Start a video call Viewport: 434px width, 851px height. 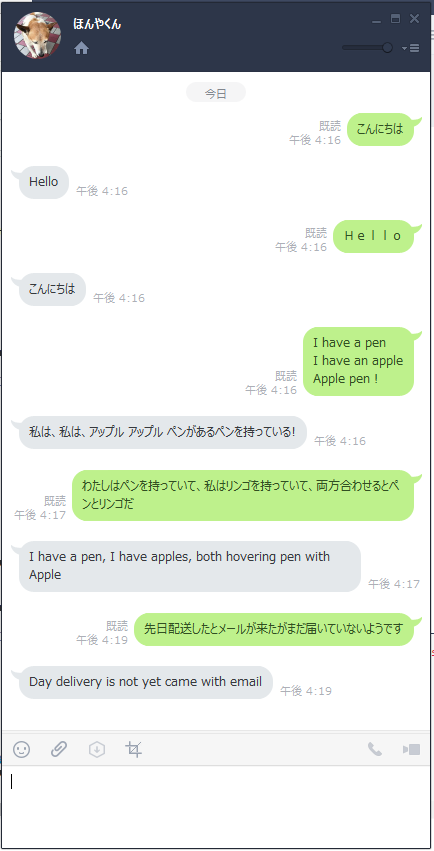411,750
